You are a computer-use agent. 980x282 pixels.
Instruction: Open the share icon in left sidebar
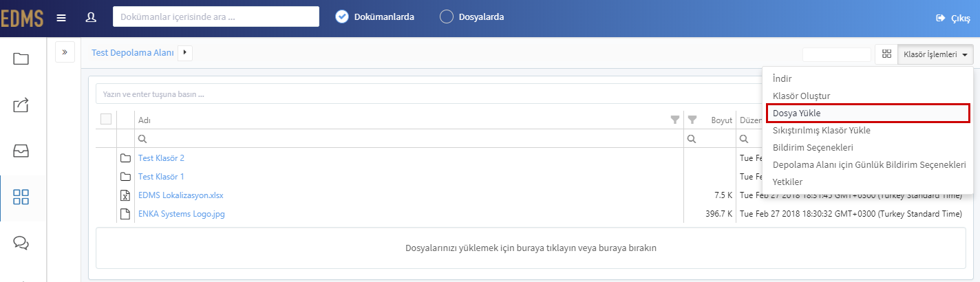21,105
